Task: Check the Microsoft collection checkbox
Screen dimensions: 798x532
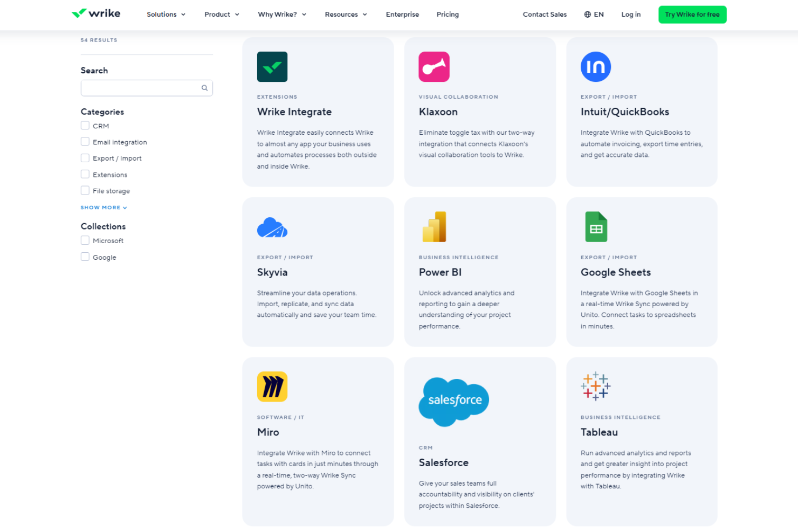Action: click(85, 240)
